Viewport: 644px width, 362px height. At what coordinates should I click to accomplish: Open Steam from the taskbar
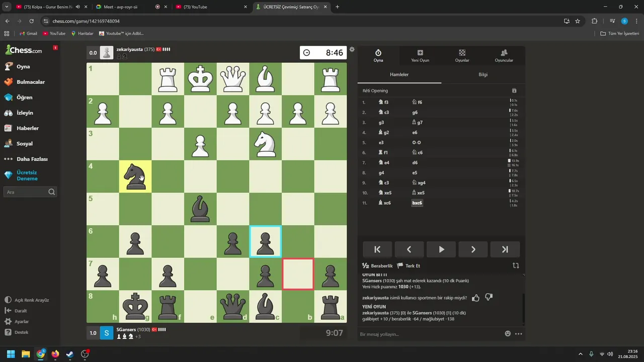click(x=70, y=354)
